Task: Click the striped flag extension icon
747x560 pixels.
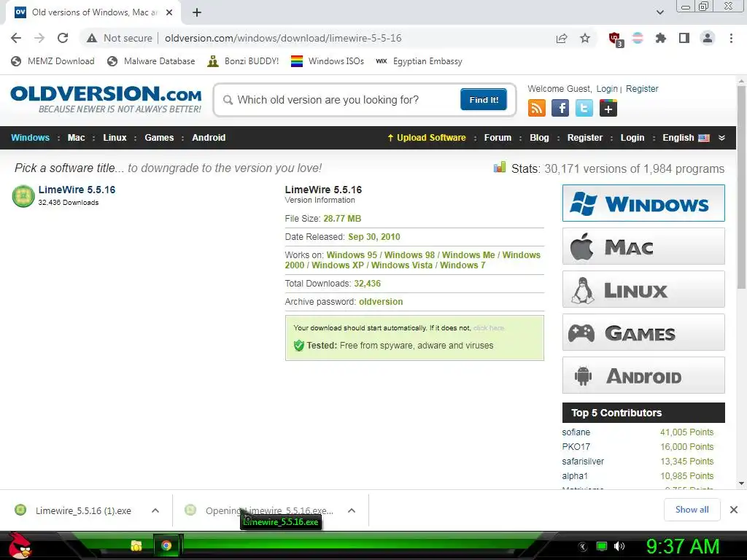Action: [x=638, y=38]
